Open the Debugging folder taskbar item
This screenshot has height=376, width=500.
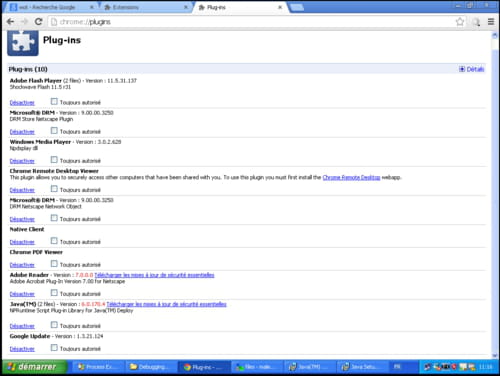pyautogui.click(x=150, y=367)
